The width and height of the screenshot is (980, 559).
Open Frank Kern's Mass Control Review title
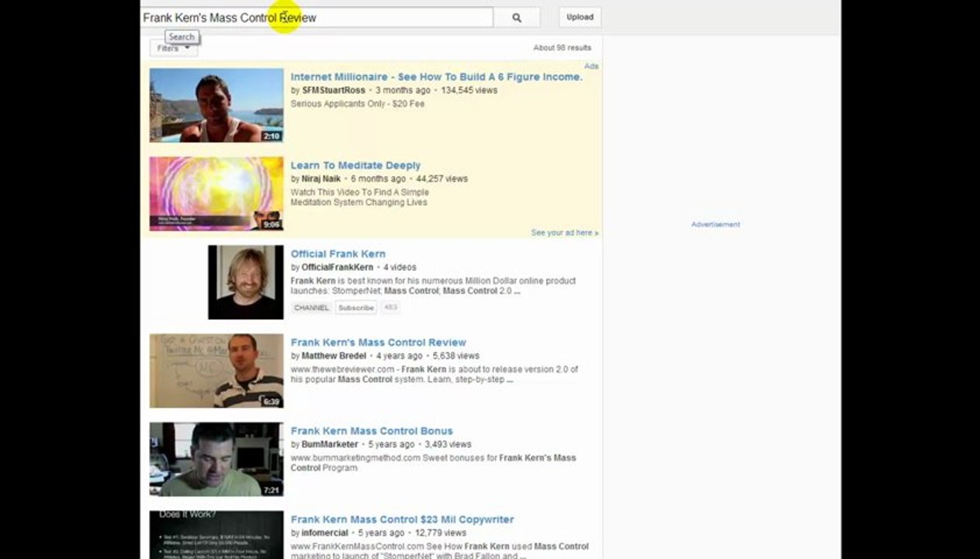(x=379, y=342)
